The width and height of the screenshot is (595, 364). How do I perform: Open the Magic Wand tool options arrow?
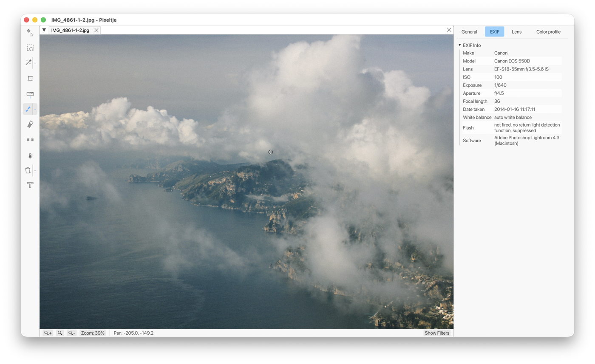pos(35,63)
